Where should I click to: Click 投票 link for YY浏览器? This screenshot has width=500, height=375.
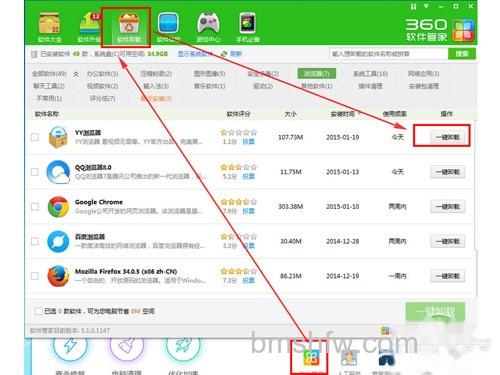[248, 142]
